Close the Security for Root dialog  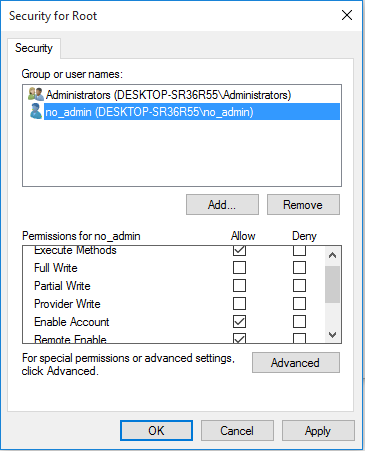click(x=347, y=15)
